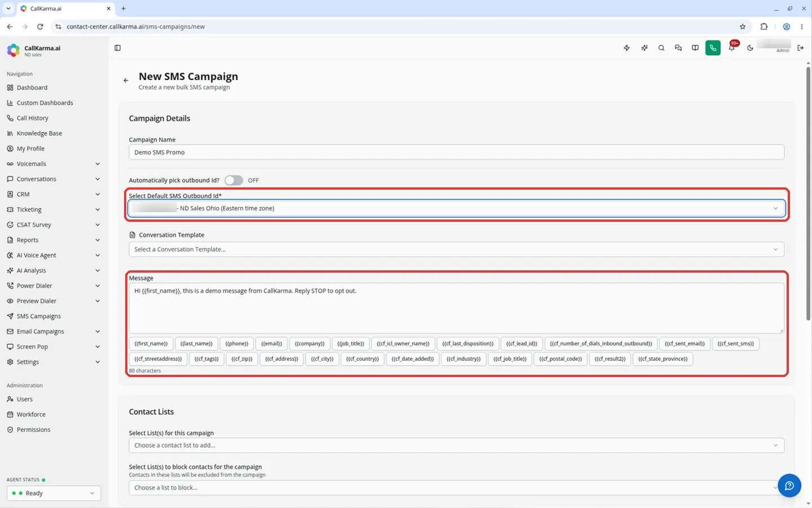Screen dimensions: 812x508
Task: Open the lightning bolt quick actions icon
Action: [626, 48]
